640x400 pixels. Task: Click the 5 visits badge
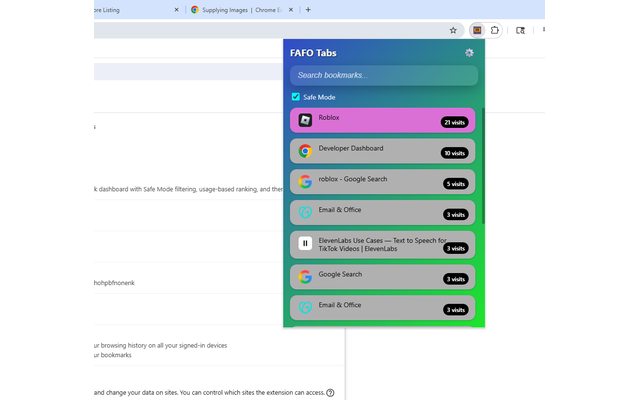click(x=456, y=184)
